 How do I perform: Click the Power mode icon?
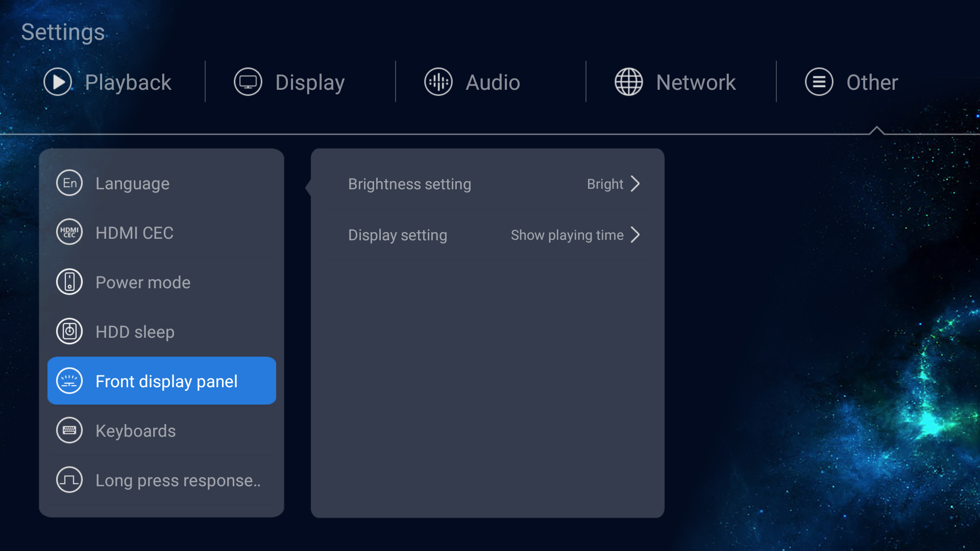69,282
